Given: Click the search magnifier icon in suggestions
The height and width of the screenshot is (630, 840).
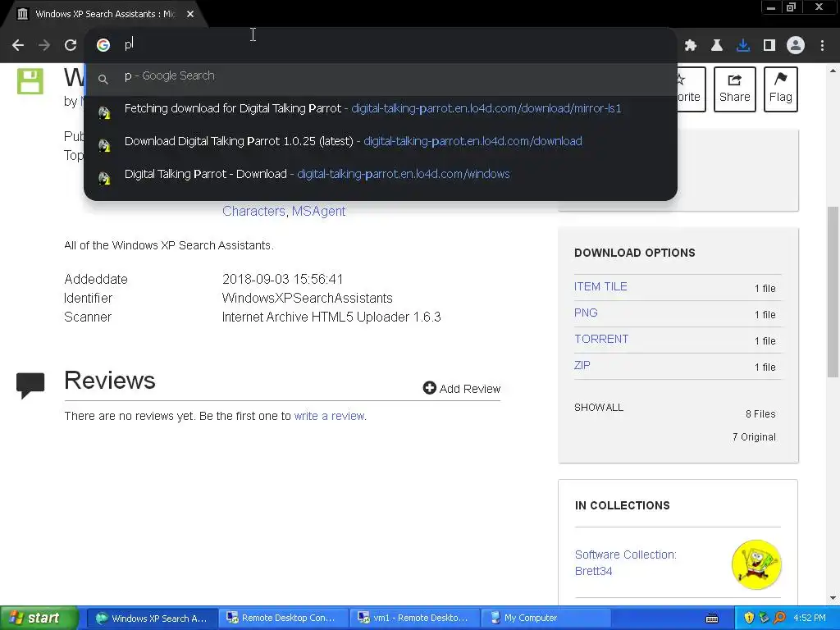Looking at the screenshot, I should point(103,80).
